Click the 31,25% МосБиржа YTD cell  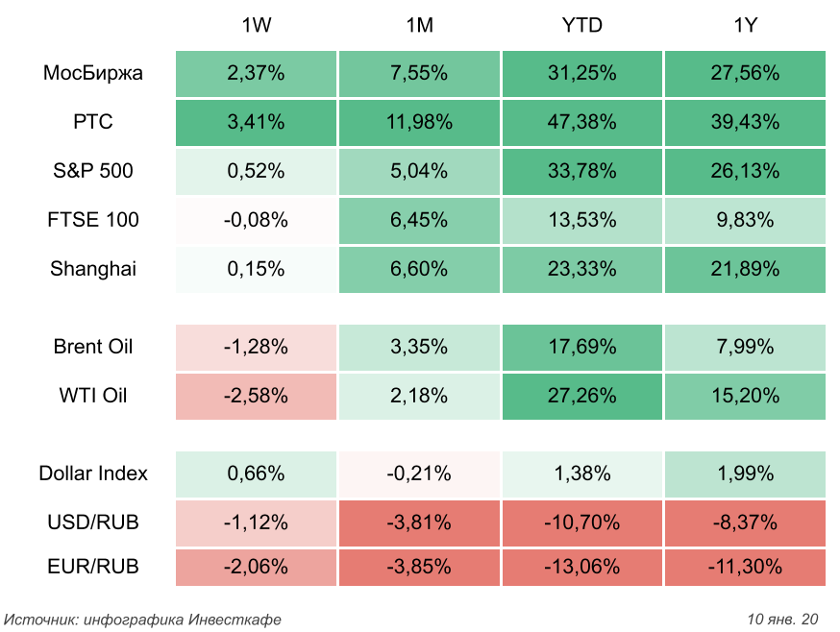(581, 73)
